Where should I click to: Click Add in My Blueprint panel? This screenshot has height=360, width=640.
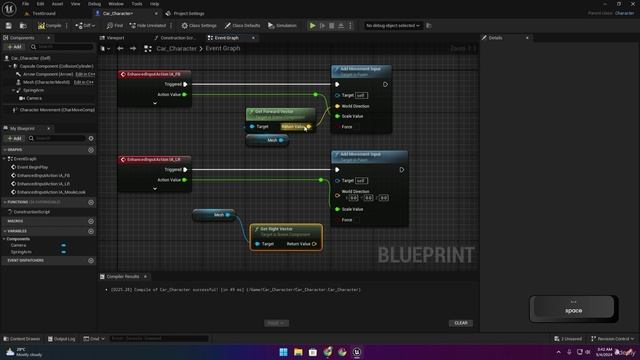[14, 138]
